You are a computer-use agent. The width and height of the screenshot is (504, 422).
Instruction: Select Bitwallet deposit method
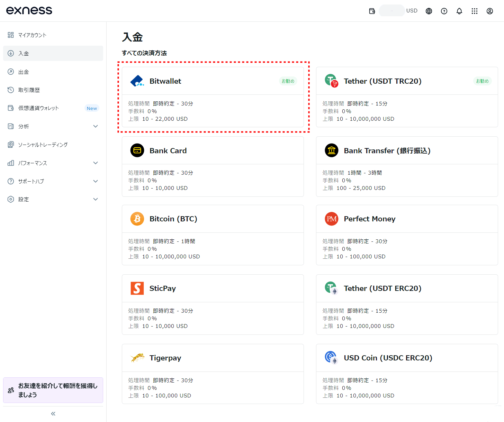point(213,97)
